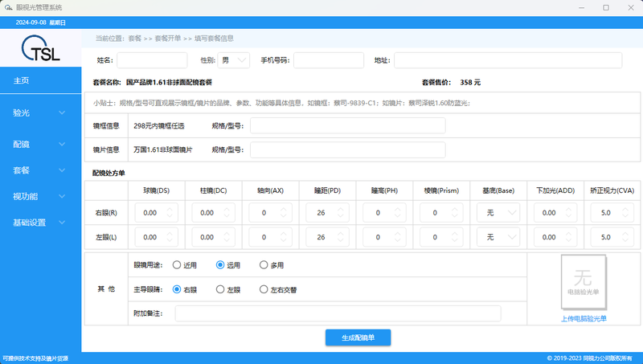Click the 电脑验光单 thumbnail placeholder

point(584,282)
